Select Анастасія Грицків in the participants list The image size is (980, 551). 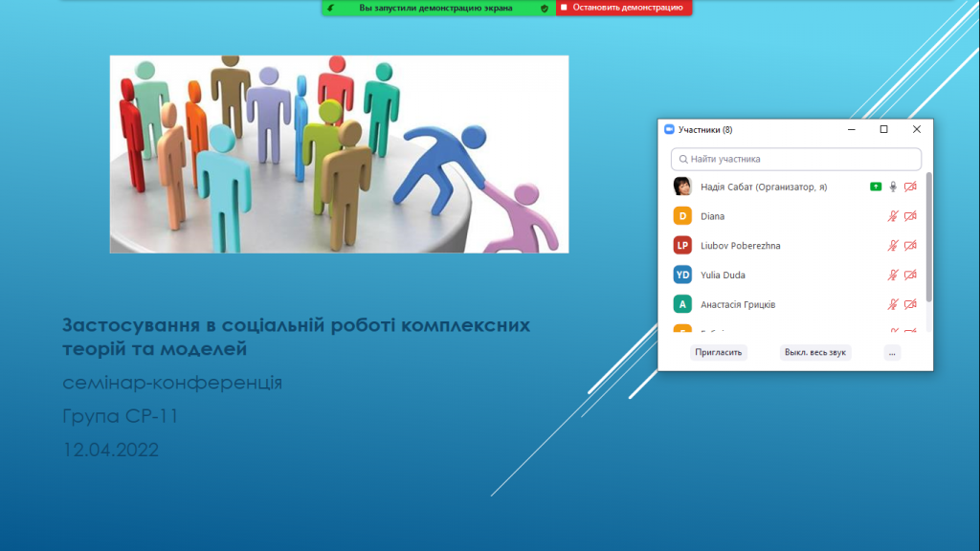[x=738, y=305]
